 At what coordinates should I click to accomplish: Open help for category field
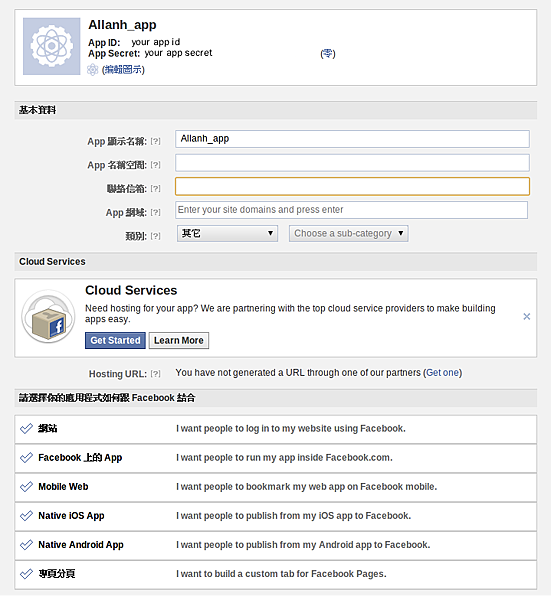[155, 236]
